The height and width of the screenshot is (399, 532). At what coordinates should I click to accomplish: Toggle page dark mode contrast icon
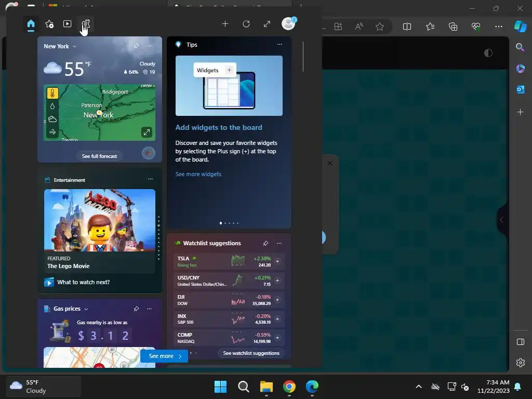tap(488, 53)
